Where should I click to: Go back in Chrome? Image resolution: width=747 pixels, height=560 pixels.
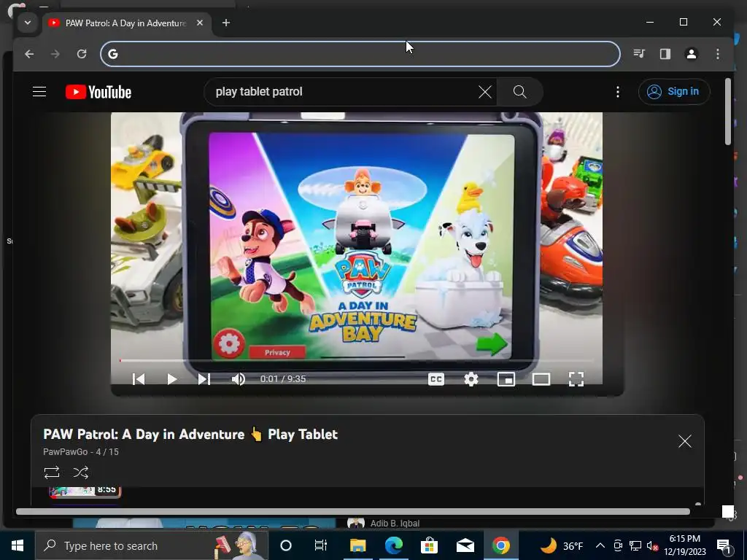(x=29, y=54)
